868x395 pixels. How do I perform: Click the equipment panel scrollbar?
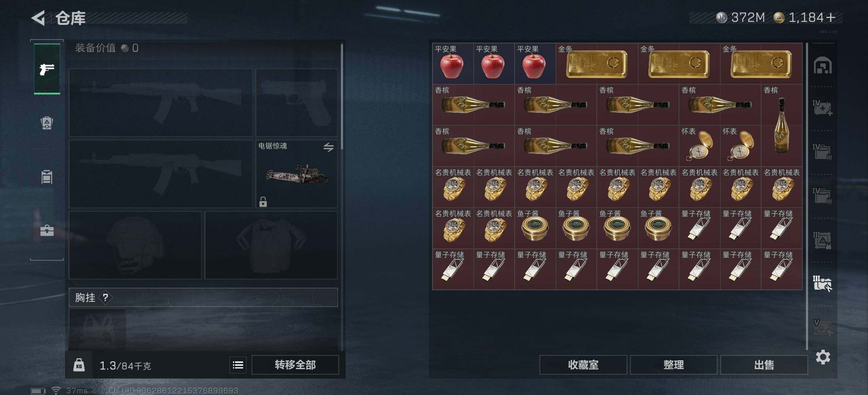pyautogui.click(x=342, y=97)
